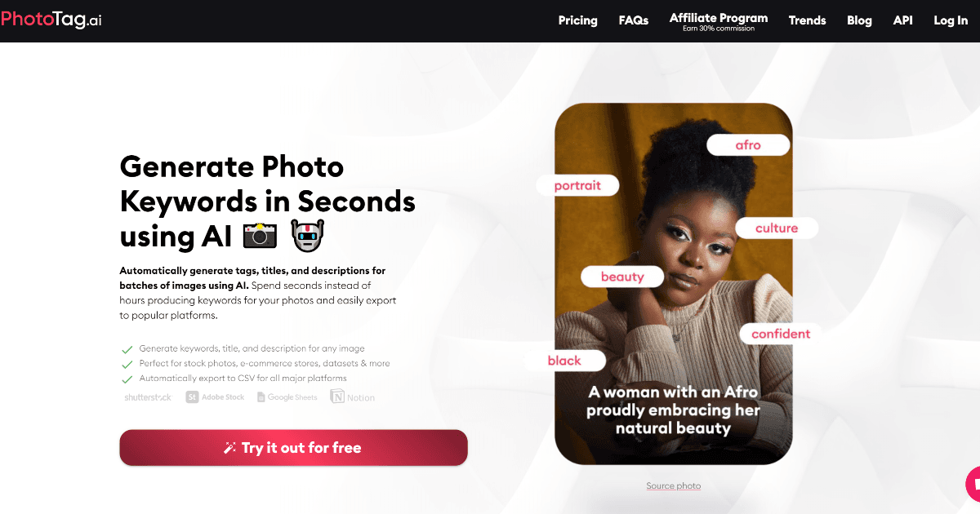
Task: Open the Pricing page
Action: coord(577,20)
